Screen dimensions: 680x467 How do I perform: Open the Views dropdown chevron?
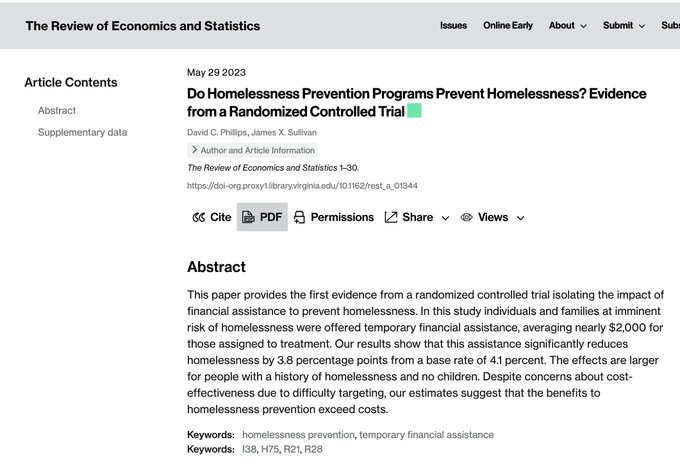point(521,218)
